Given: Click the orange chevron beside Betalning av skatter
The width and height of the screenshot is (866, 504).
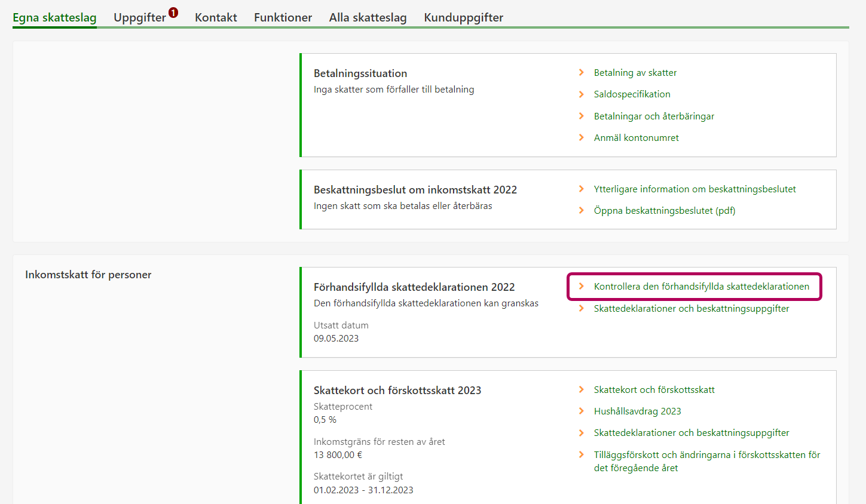Looking at the screenshot, I should (582, 72).
